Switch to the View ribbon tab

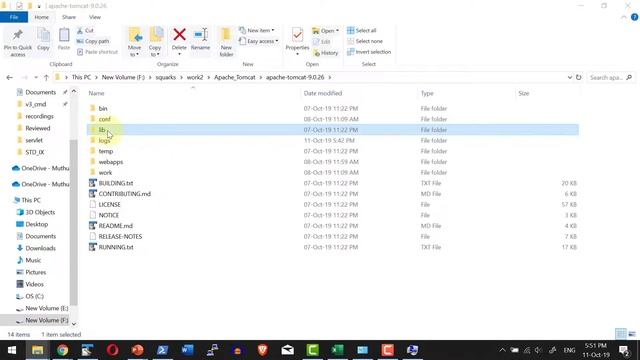(95, 17)
